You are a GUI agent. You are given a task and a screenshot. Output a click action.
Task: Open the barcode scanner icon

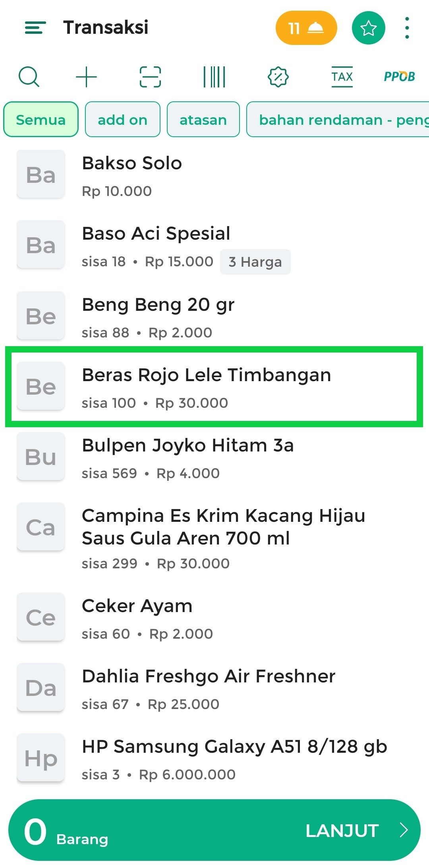pos(214,77)
